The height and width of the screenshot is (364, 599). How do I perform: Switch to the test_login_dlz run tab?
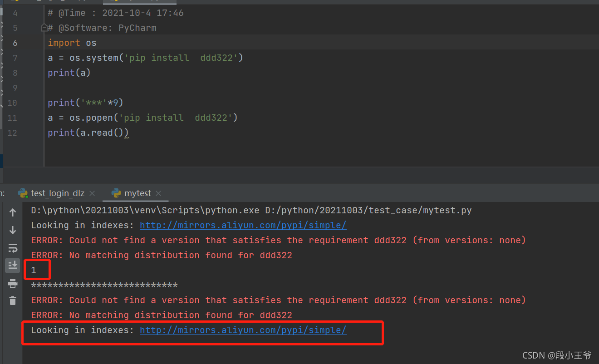point(58,193)
